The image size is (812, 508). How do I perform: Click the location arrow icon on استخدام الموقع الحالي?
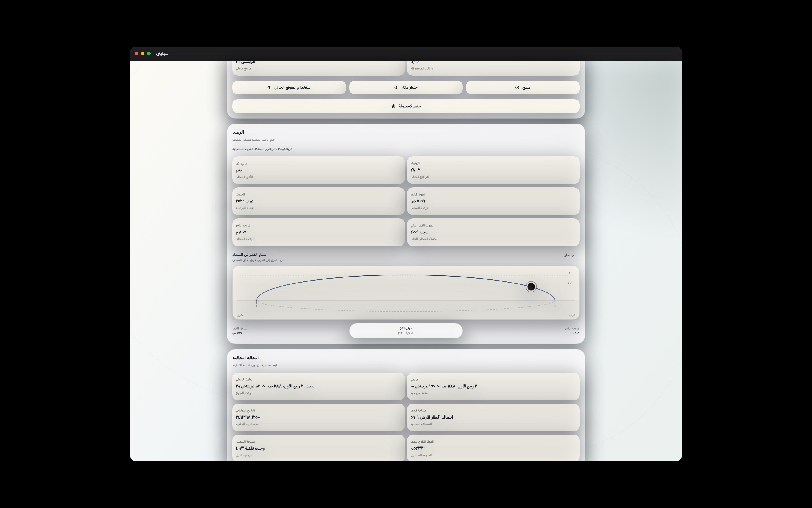pyautogui.click(x=269, y=87)
